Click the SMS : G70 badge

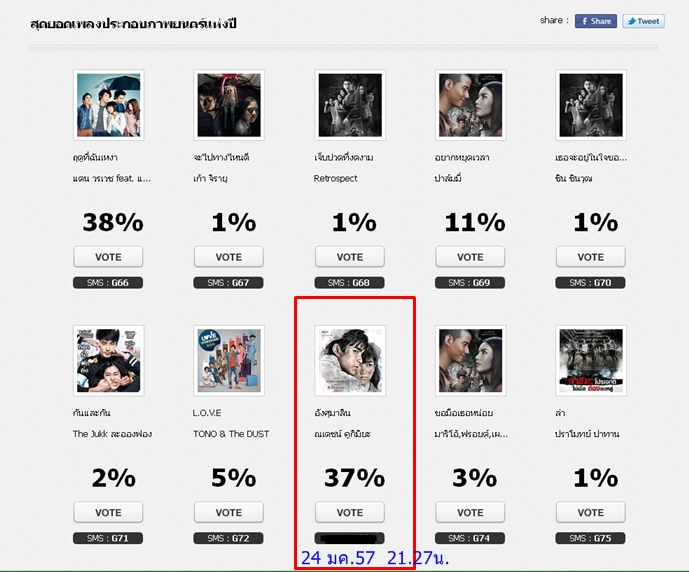tap(590, 282)
